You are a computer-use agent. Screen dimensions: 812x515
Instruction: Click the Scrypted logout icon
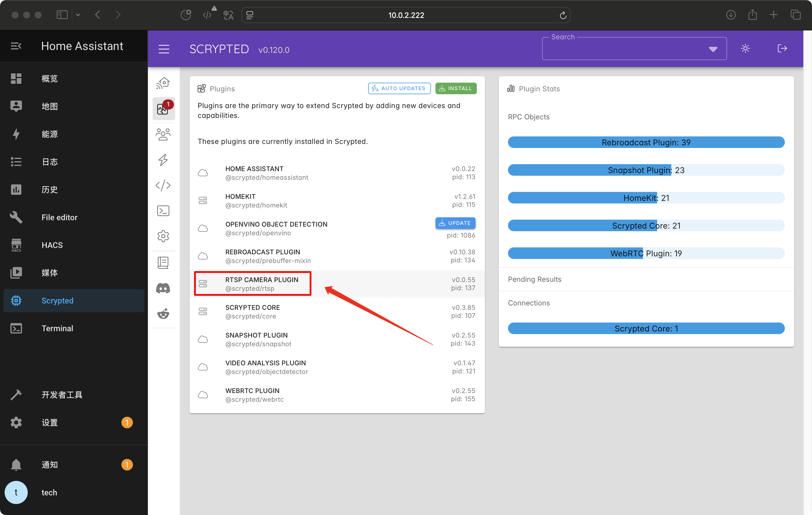pyautogui.click(x=782, y=49)
